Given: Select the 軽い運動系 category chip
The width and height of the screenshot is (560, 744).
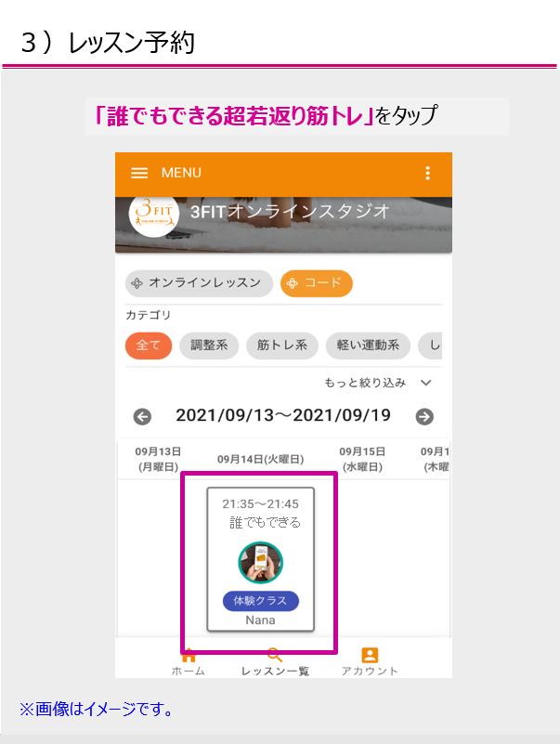Looking at the screenshot, I should 368,346.
